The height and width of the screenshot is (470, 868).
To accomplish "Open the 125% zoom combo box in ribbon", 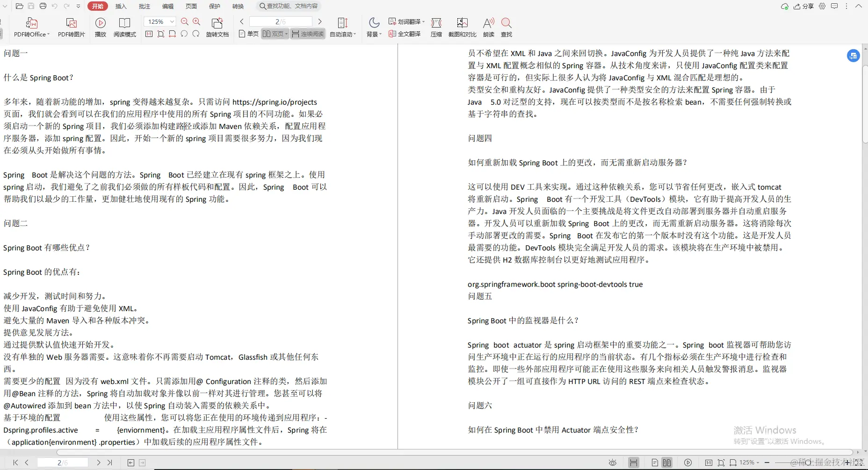I will click(x=160, y=21).
